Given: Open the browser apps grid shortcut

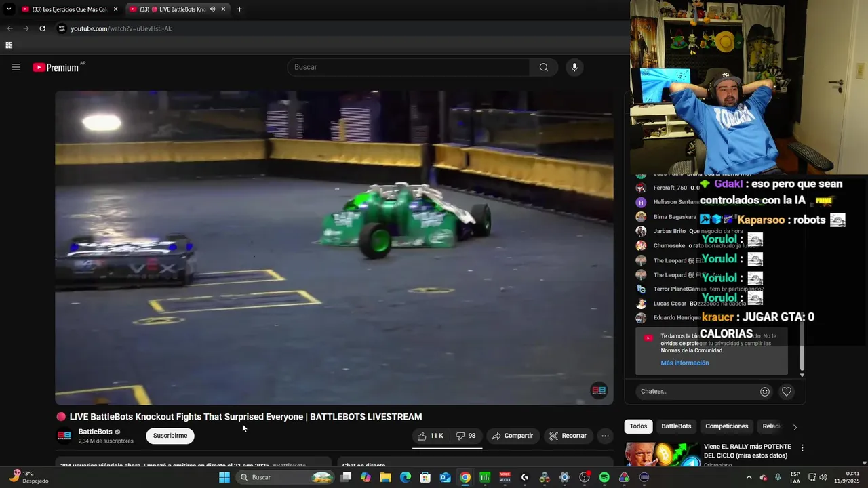Looking at the screenshot, I should click(x=9, y=45).
